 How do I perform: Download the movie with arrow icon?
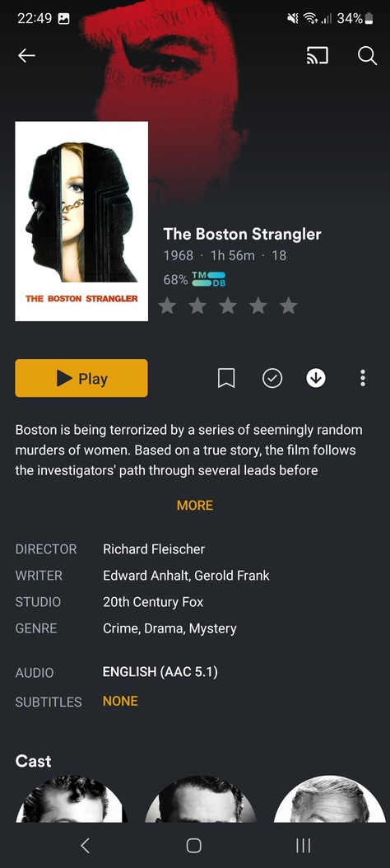[x=316, y=378]
